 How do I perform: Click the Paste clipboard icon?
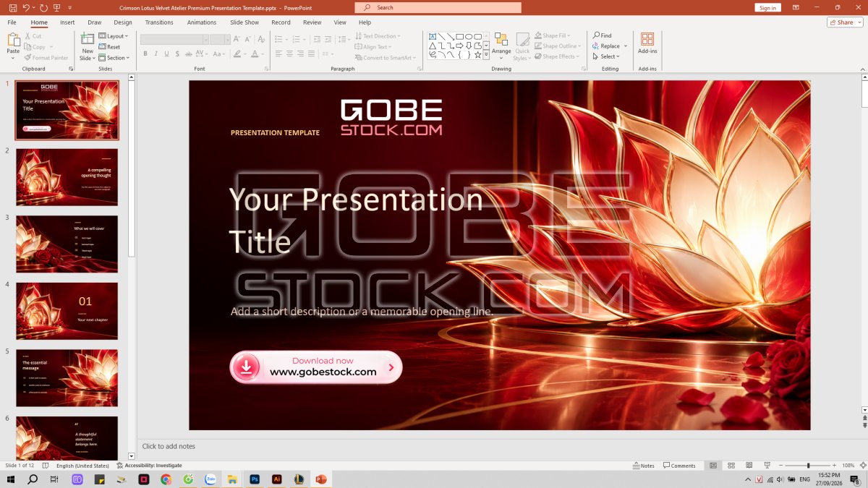(13, 39)
